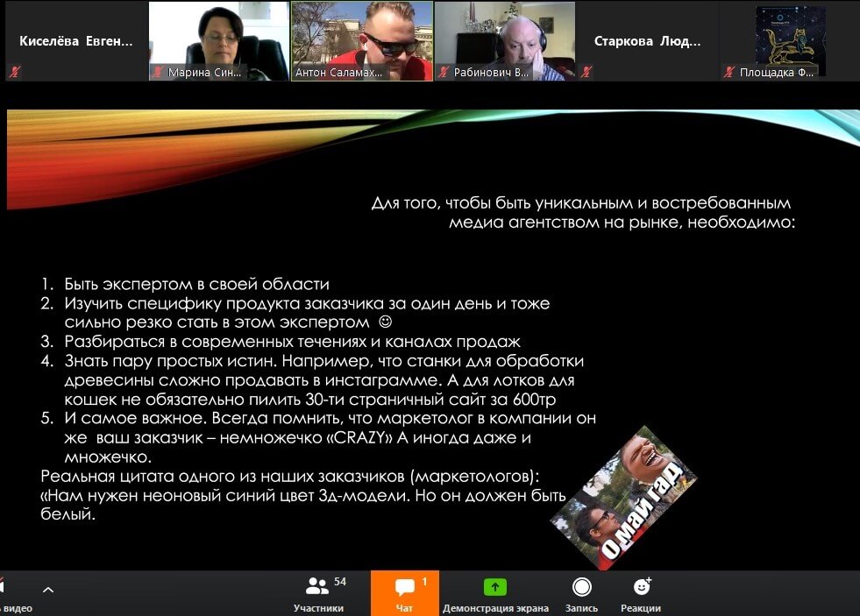This screenshot has width=860, height=616.
Task: Expand video options arrow next to camera
Action: [48, 589]
